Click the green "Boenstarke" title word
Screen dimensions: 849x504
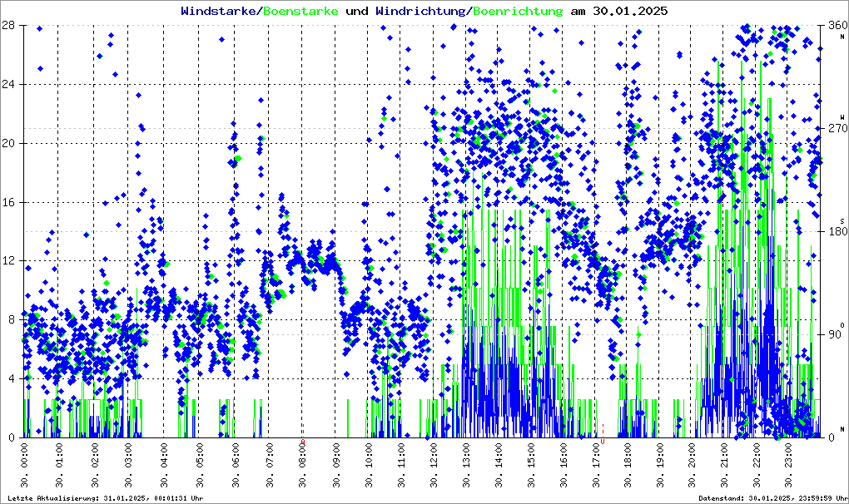(x=300, y=12)
